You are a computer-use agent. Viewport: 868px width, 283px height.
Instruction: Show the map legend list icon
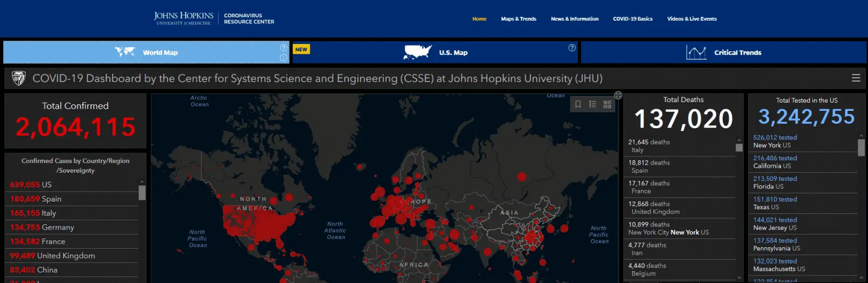(x=592, y=104)
